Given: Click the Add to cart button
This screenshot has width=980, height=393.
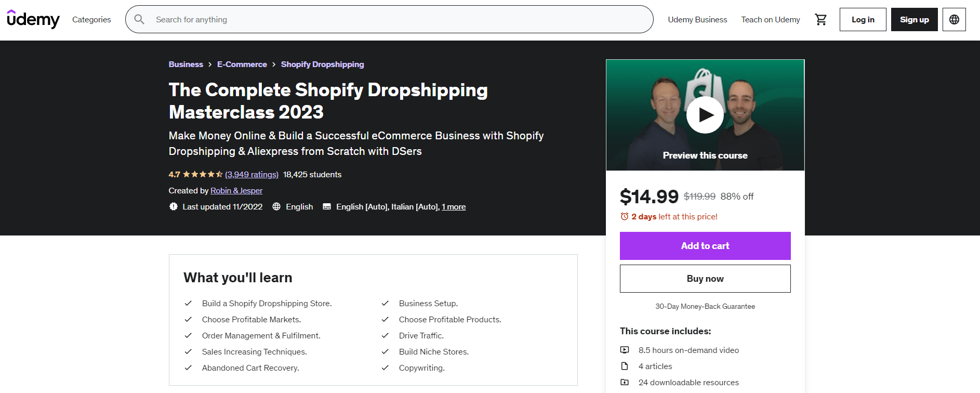Looking at the screenshot, I should tap(705, 245).
